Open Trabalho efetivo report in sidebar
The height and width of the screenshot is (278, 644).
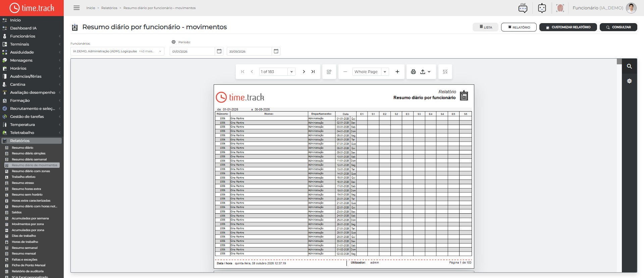(23, 177)
